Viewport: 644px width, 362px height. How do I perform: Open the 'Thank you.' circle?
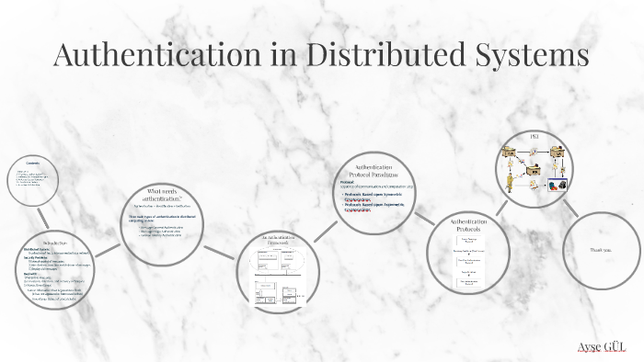coord(602,251)
